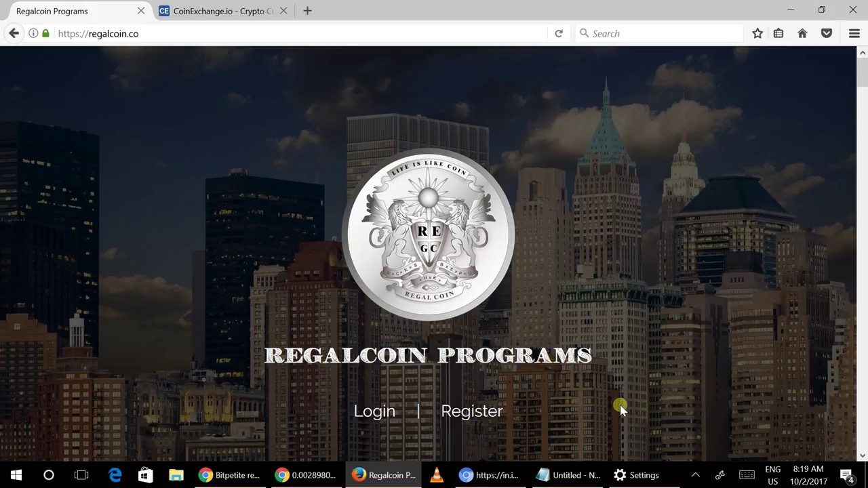Open Pocket shield icon in toolbar
Viewport: 868px width, 488px height.
coord(827,33)
